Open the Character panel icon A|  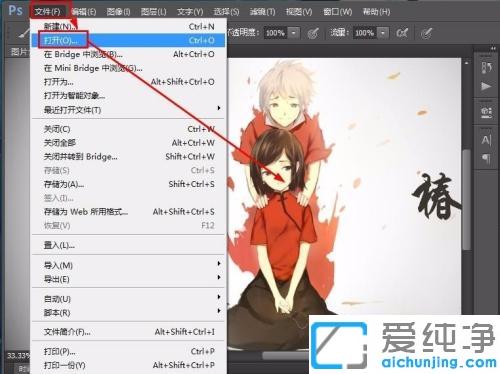tap(486, 140)
